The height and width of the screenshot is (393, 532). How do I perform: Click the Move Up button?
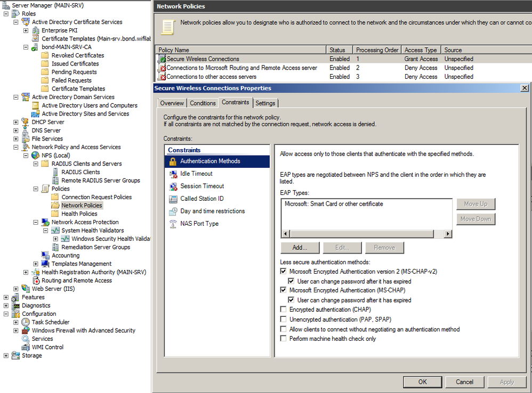[x=475, y=204]
